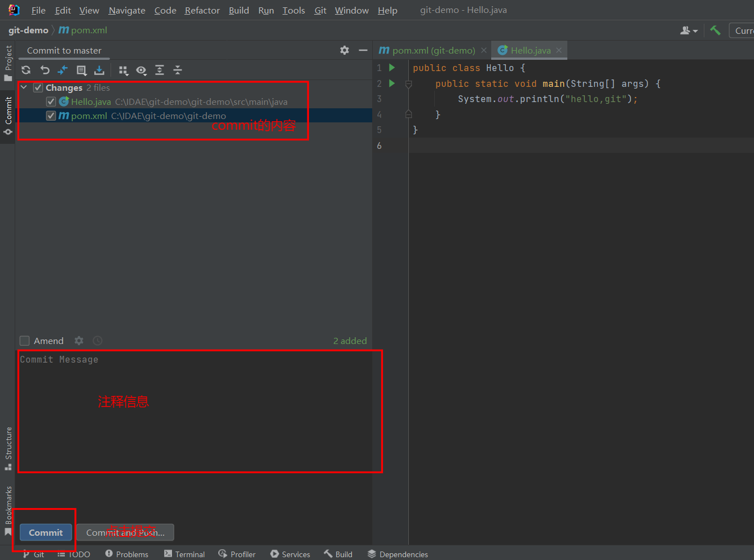
Task: Open the Git menu
Action: click(x=320, y=10)
